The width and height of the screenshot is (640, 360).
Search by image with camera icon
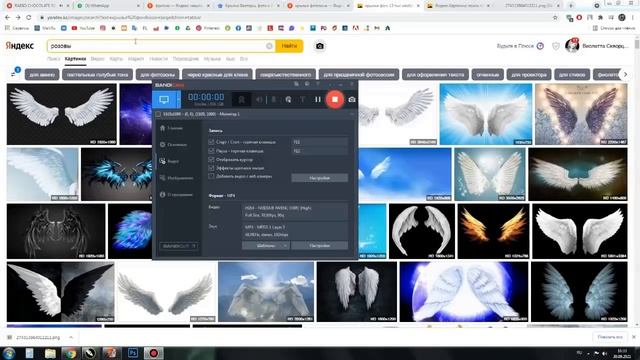pos(320,46)
